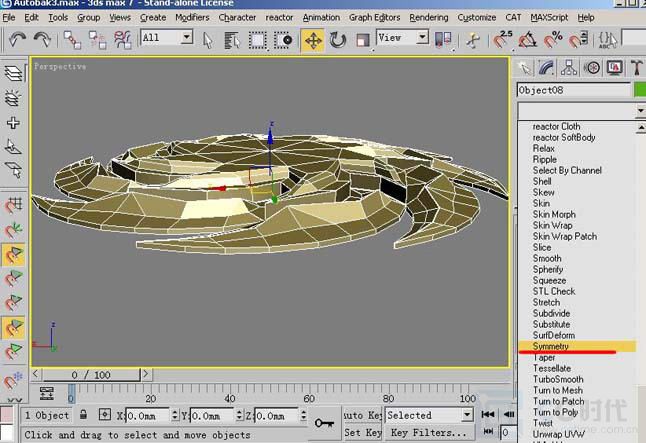646x443 pixels.
Task: Open the Display command panel tab
Action: coord(614,68)
